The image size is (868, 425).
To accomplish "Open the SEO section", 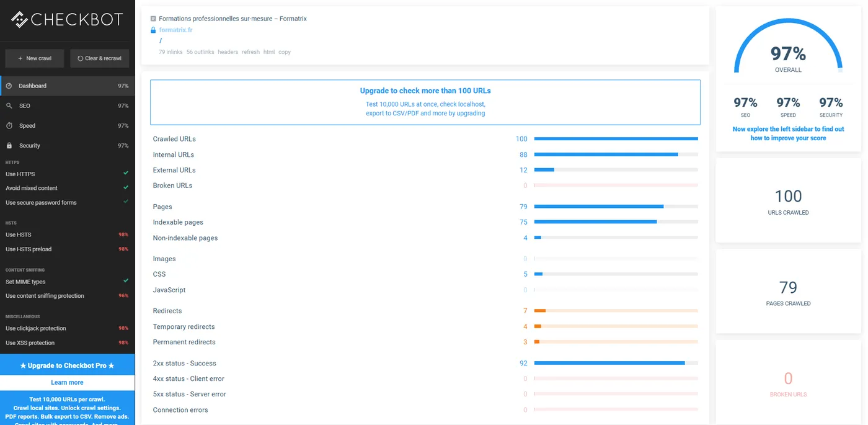I will pyautogui.click(x=67, y=106).
